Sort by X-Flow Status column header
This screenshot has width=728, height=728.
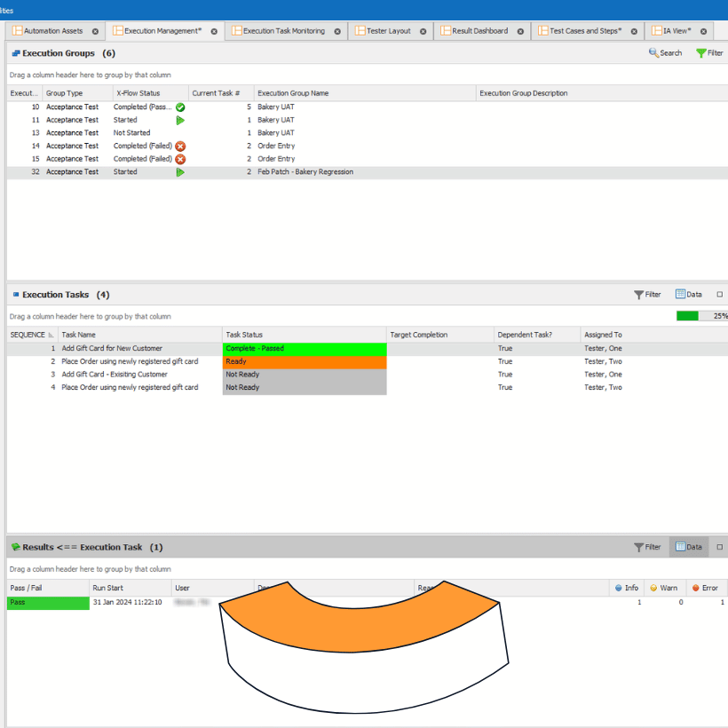tap(151, 93)
